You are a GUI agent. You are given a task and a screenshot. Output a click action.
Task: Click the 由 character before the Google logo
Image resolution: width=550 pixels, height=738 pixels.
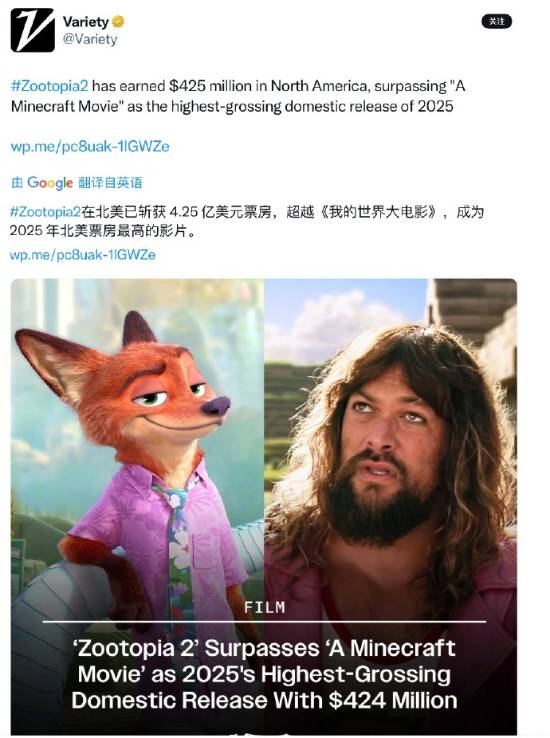coord(17,183)
